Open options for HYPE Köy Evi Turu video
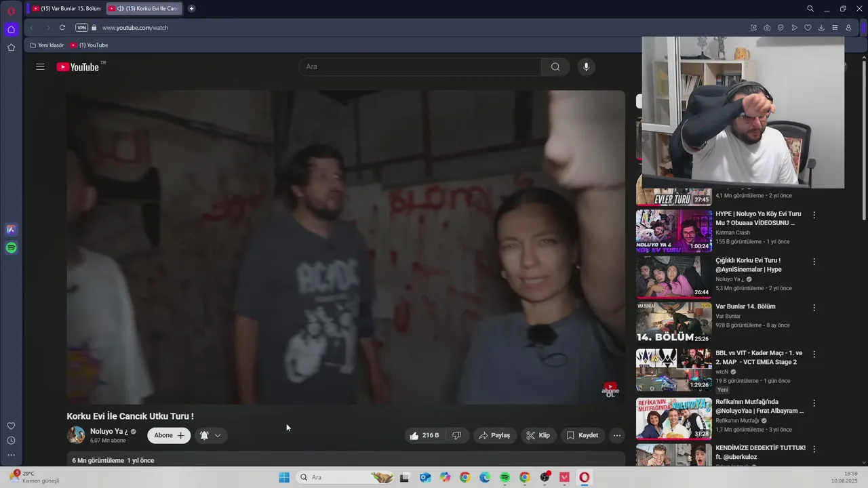Screen dimensions: 868x488 814,215
